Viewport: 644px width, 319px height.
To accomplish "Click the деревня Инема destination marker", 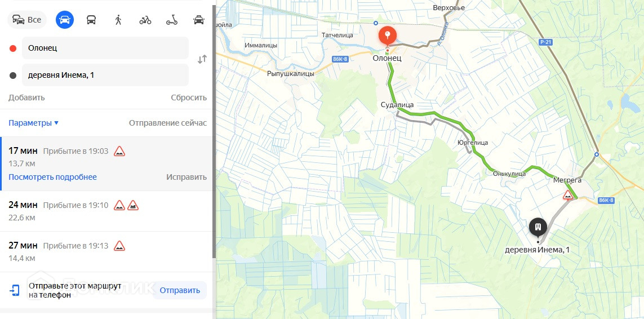I will (538, 227).
